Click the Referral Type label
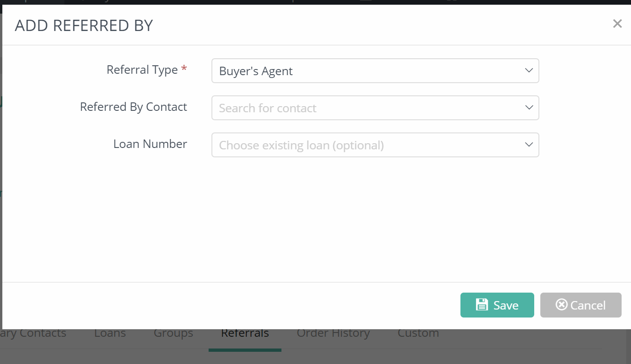 tap(142, 70)
